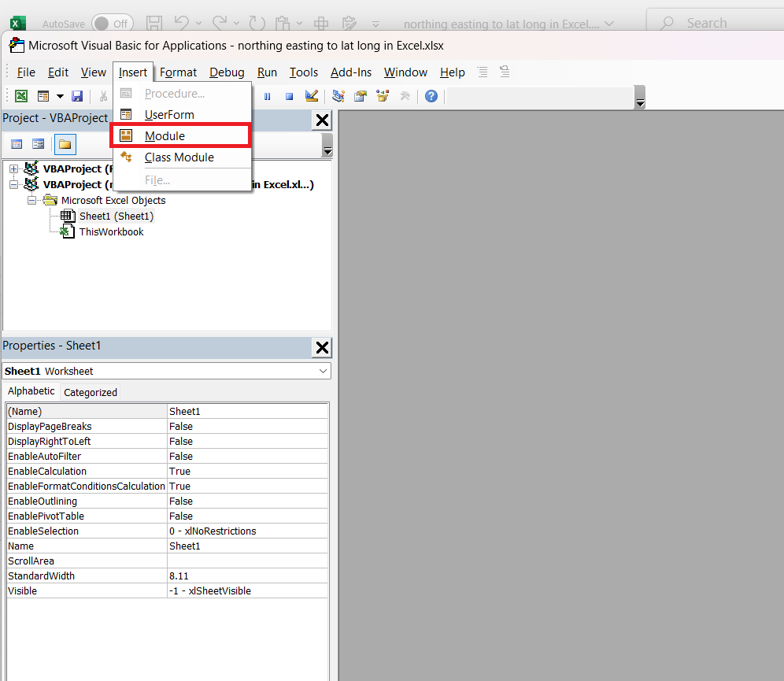Close the Project - VBAProject panel
Screen dimensions: 784x681
(323, 120)
